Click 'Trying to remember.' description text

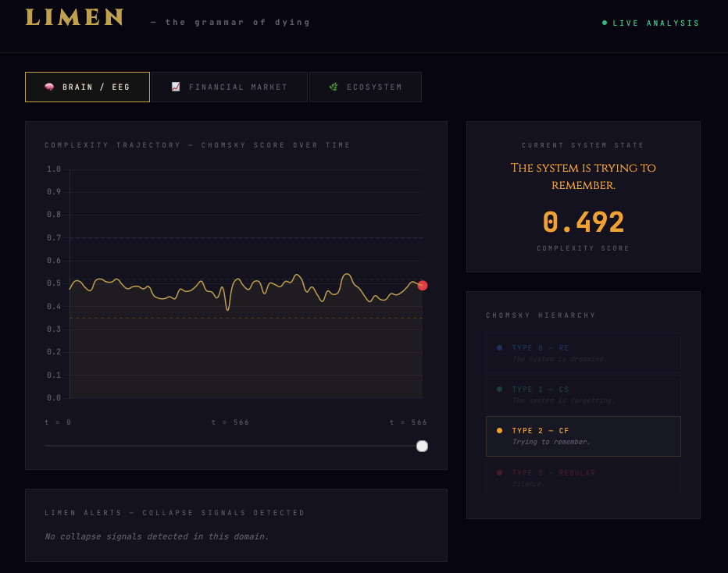pyautogui.click(x=551, y=442)
